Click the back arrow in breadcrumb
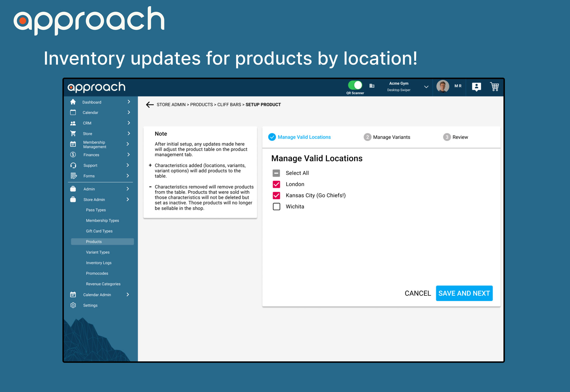This screenshot has height=392, width=570. tap(150, 104)
